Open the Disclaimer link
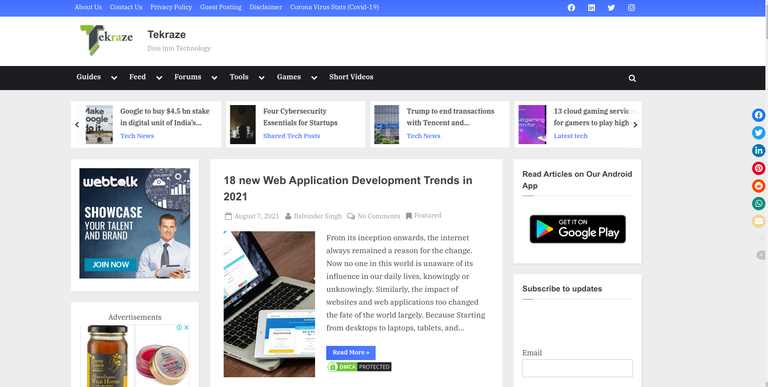This screenshot has width=768, height=387. tap(265, 7)
